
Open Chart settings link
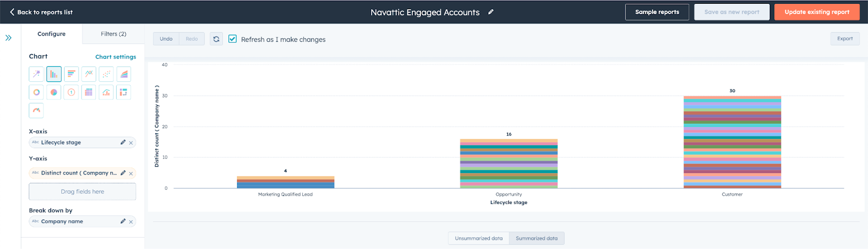[116, 57]
